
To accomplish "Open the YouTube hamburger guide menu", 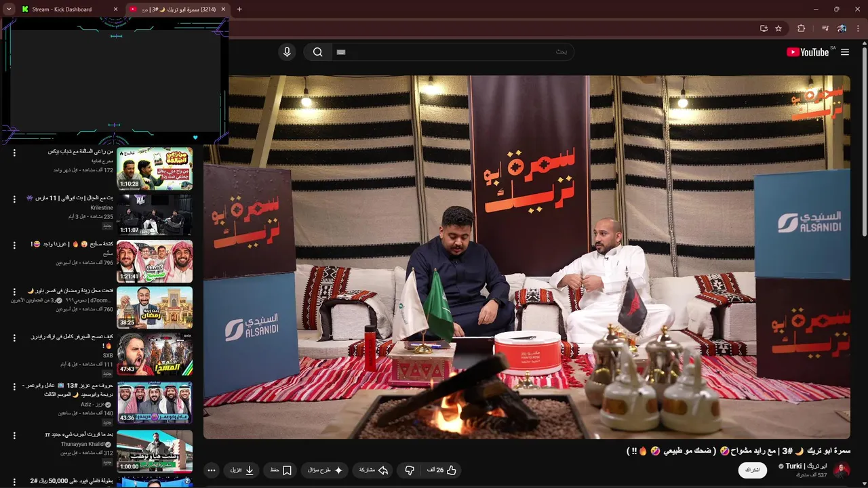I will tap(845, 52).
